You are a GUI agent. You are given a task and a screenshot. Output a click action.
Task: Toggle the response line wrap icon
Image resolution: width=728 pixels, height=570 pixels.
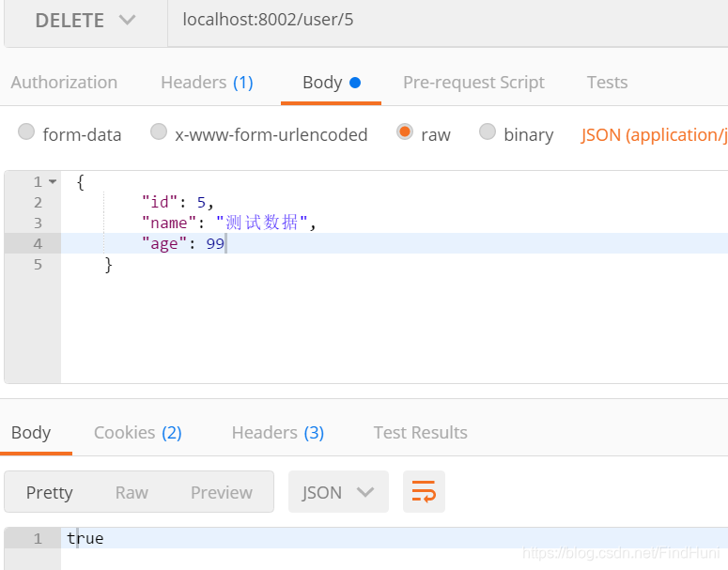point(424,491)
